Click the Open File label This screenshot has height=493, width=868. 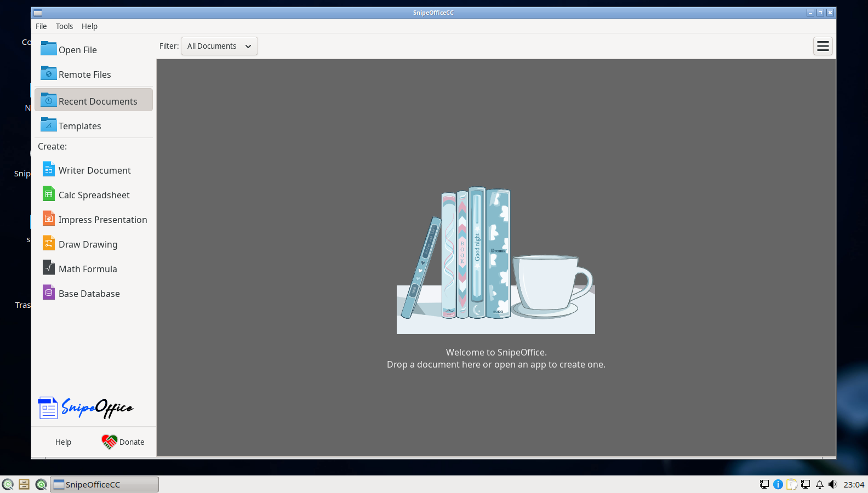pyautogui.click(x=78, y=50)
